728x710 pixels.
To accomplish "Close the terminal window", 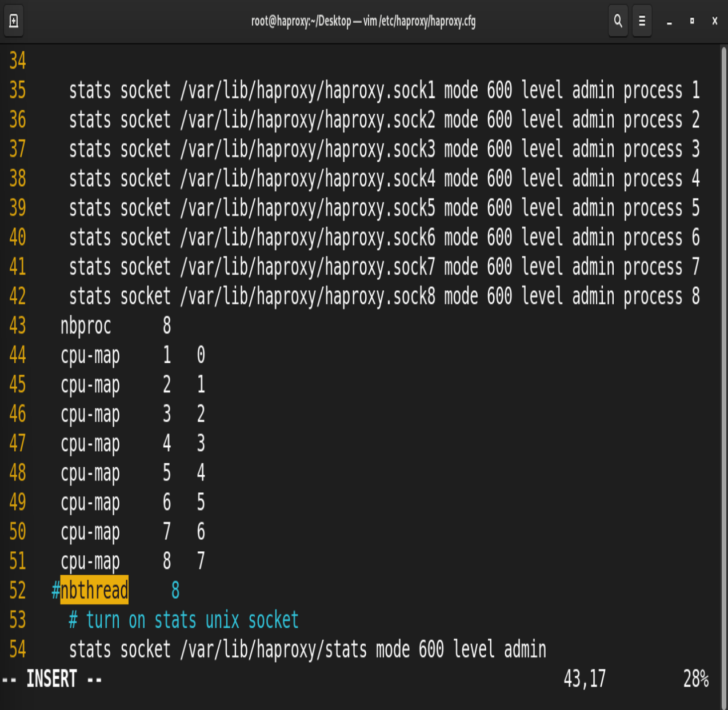I will (715, 21).
